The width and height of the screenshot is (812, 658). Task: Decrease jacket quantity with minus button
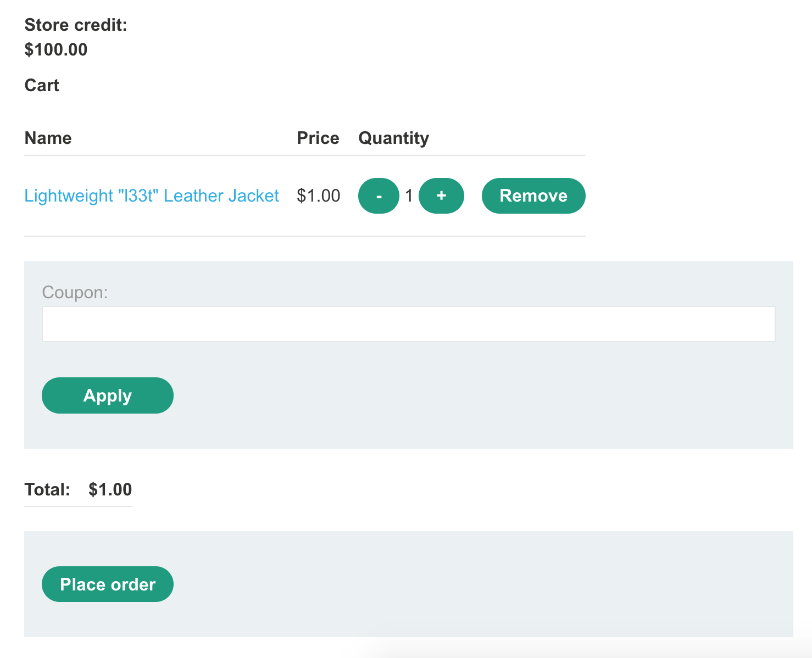pos(379,196)
